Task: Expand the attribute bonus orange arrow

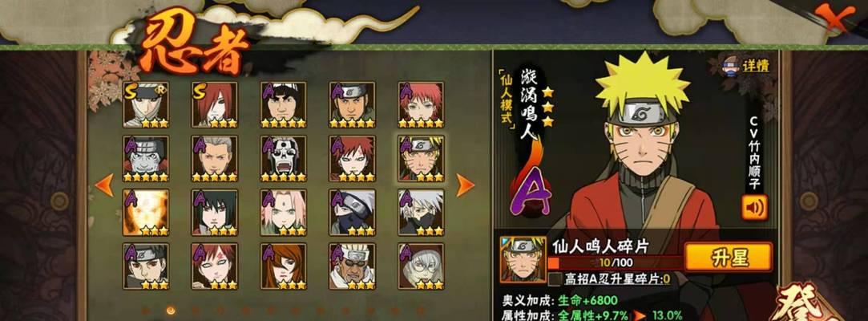Action: tap(640, 315)
